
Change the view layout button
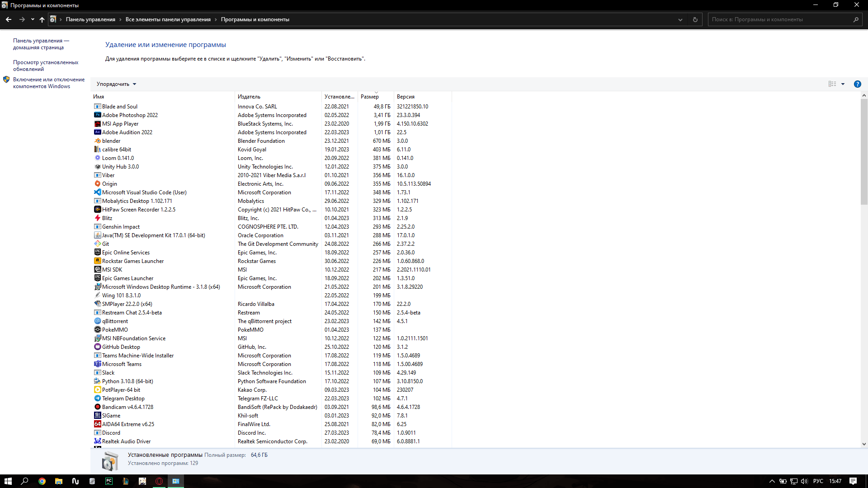(x=832, y=84)
